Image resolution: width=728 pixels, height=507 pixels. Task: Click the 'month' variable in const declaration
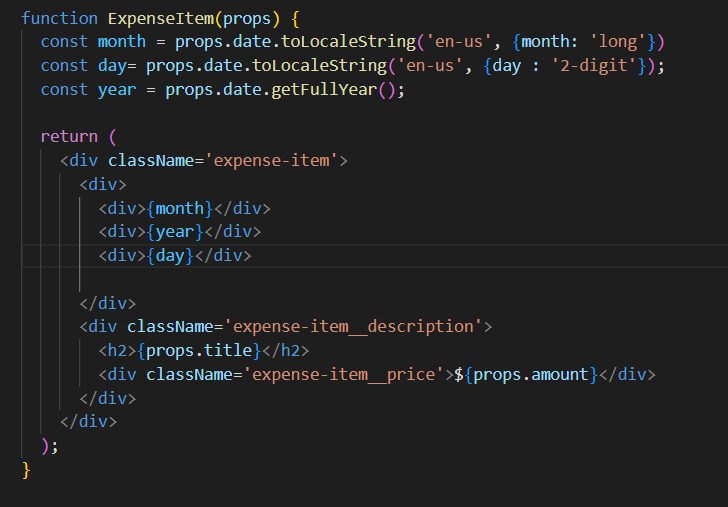122,42
